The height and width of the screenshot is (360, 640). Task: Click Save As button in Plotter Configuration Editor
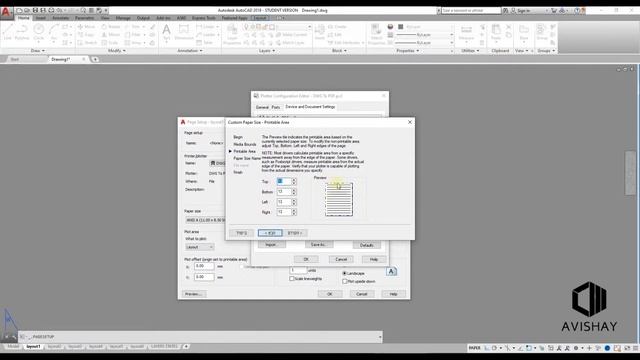tap(319, 245)
